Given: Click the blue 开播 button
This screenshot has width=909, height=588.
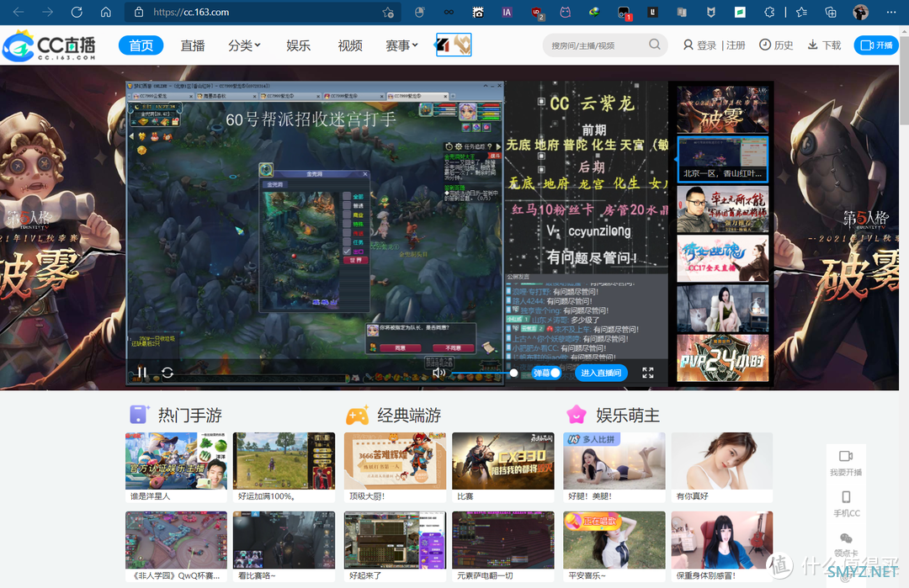Looking at the screenshot, I should tap(876, 45).
